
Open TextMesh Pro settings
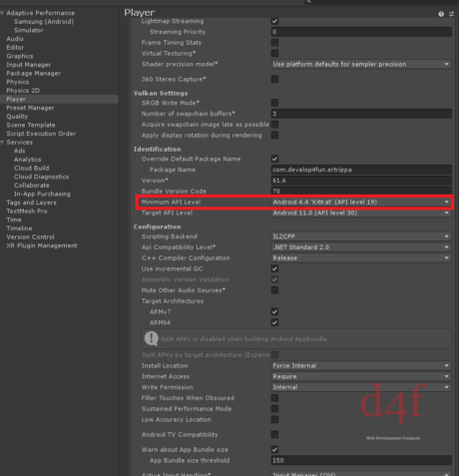tap(27, 212)
